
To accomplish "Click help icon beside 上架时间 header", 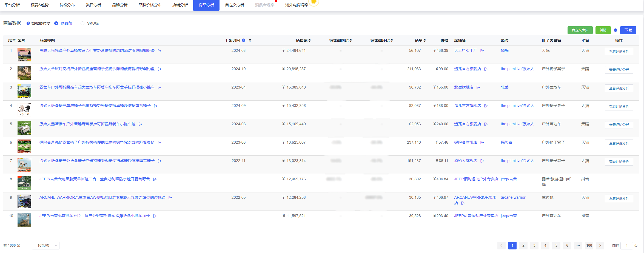I will 243,40.
